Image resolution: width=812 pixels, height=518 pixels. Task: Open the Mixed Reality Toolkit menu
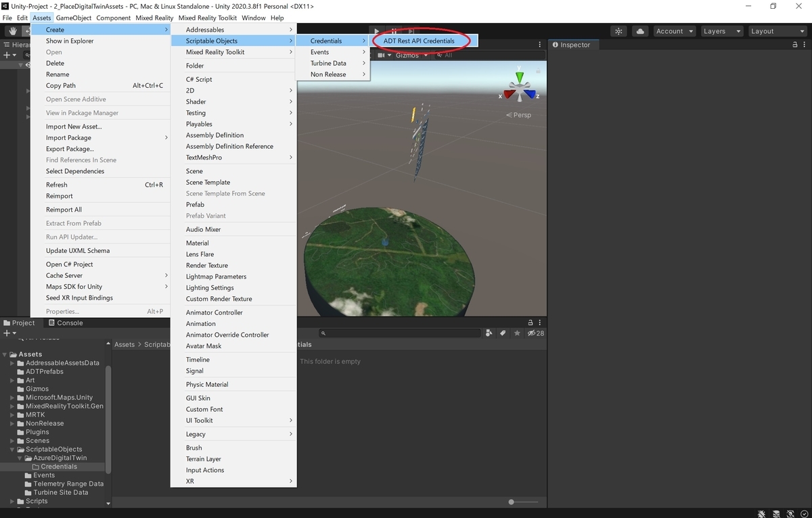207,18
